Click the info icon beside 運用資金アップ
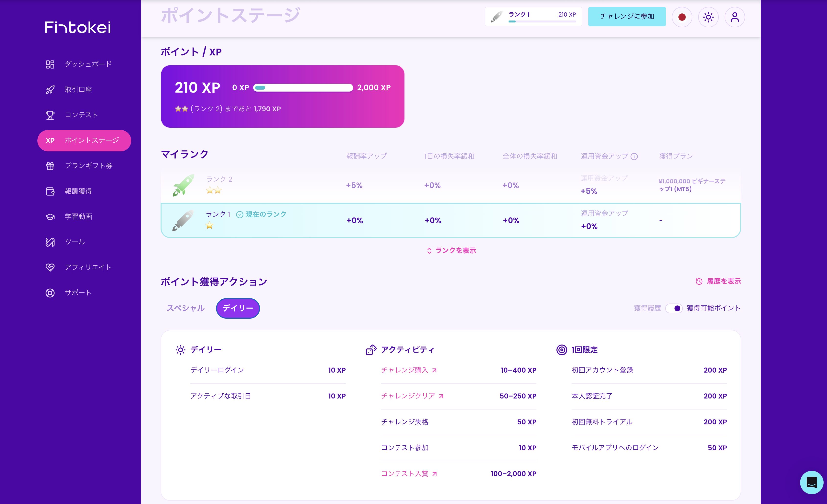 pyautogui.click(x=634, y=157)
